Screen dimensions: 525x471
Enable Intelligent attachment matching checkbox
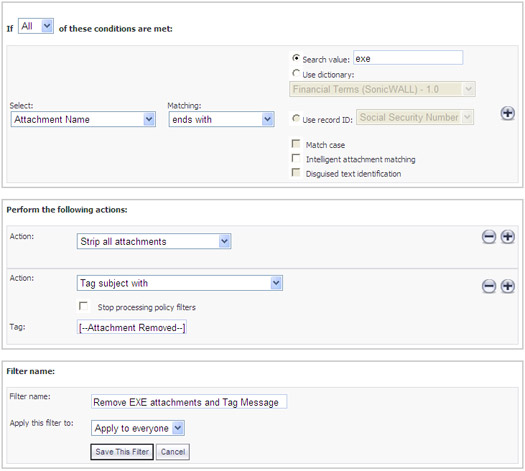[296, 158]
